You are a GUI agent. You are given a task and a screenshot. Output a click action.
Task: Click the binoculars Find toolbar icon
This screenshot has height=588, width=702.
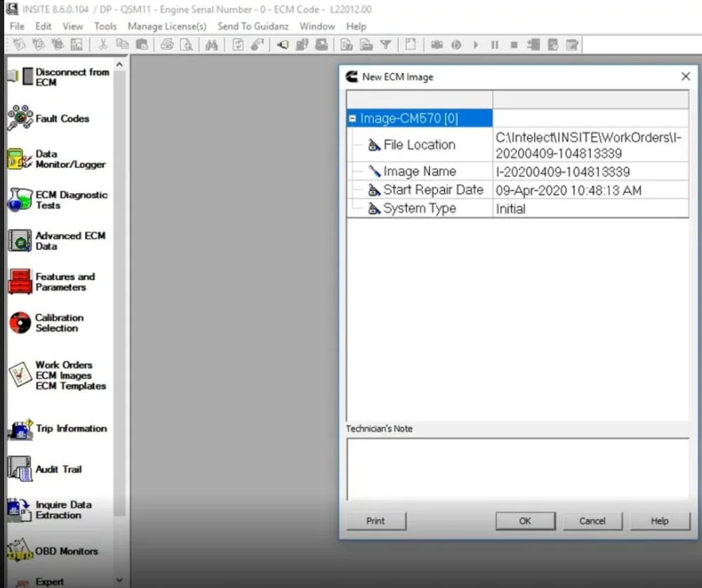tap(211, 45)
